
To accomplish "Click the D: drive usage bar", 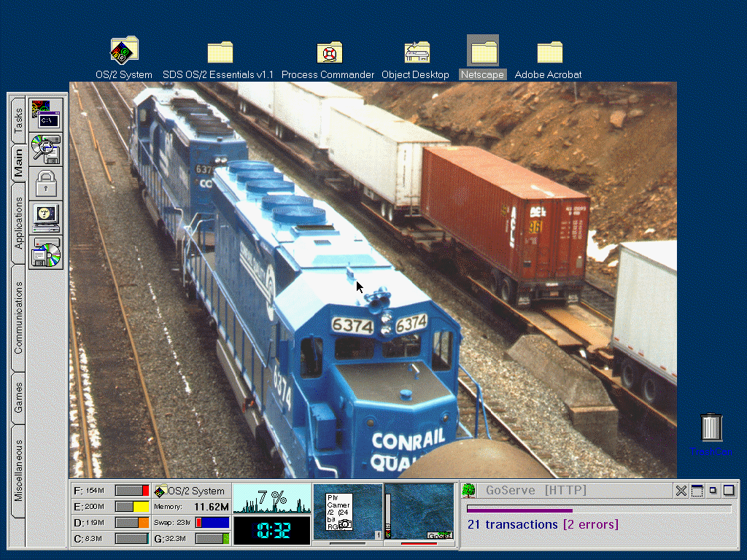I will pyautogui.click(x=132, y=523).
